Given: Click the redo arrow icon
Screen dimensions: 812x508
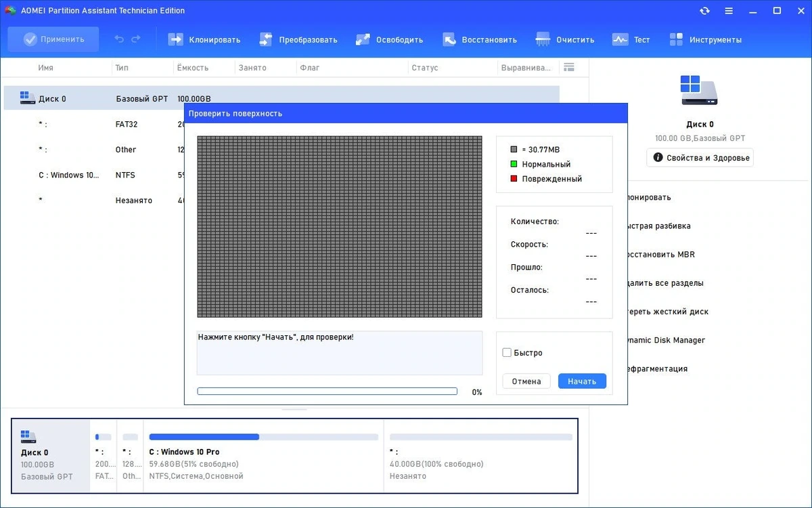Looking at the screenshot, I should click(x=136, y=39).
